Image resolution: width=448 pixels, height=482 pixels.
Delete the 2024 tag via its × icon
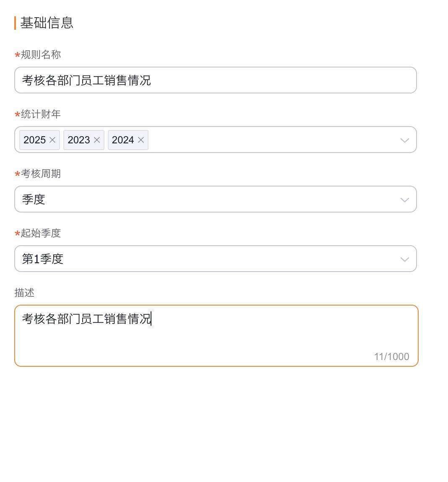coord(141,140)
